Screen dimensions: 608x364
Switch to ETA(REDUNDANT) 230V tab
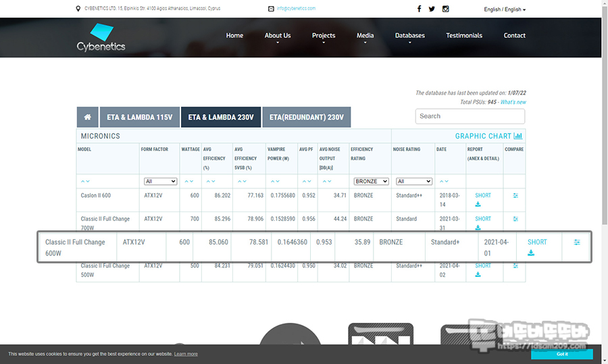click(307, 117)
